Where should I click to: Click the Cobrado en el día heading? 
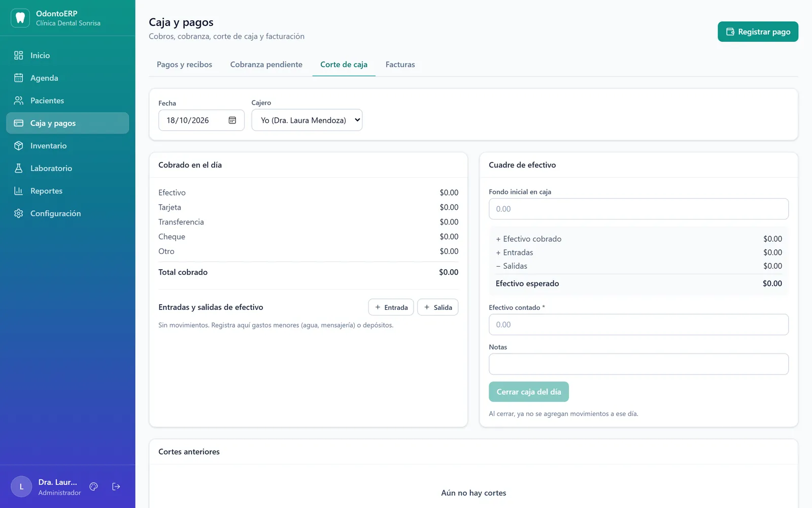(190, 165)
